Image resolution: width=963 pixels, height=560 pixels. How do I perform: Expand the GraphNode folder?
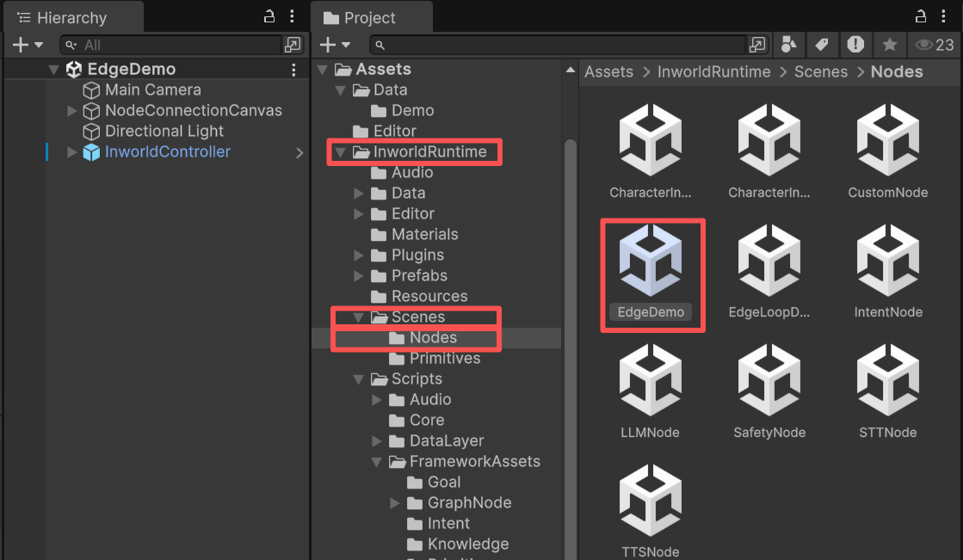point(395,503)
